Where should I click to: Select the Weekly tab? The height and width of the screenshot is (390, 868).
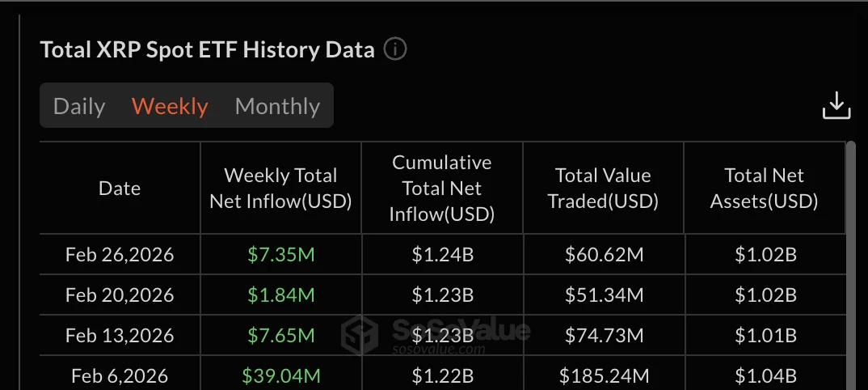(170, 106)
